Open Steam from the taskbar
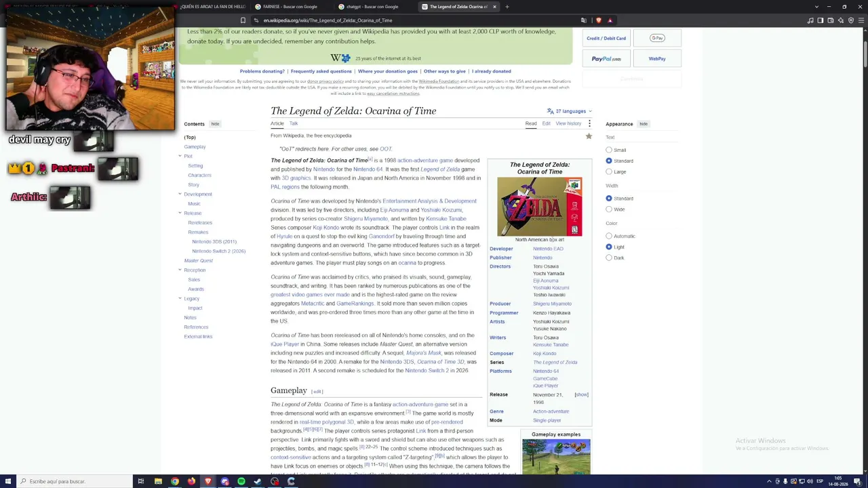The height and width of the screenshot is (488, 868). (258, 481)
